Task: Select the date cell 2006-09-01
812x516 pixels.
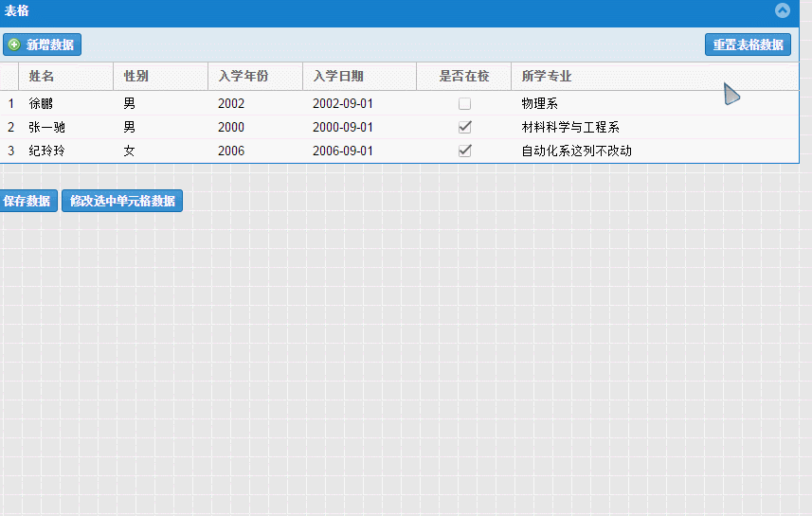Action: click(359, 151)
